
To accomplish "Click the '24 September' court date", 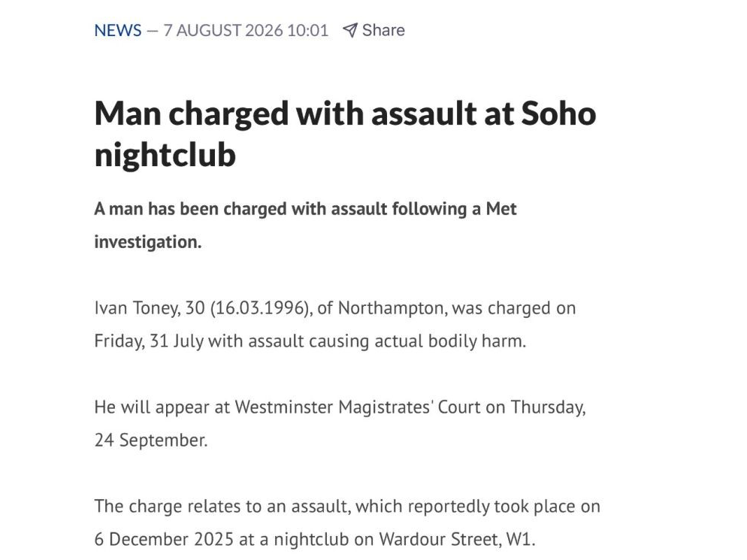I will point(150,440).
